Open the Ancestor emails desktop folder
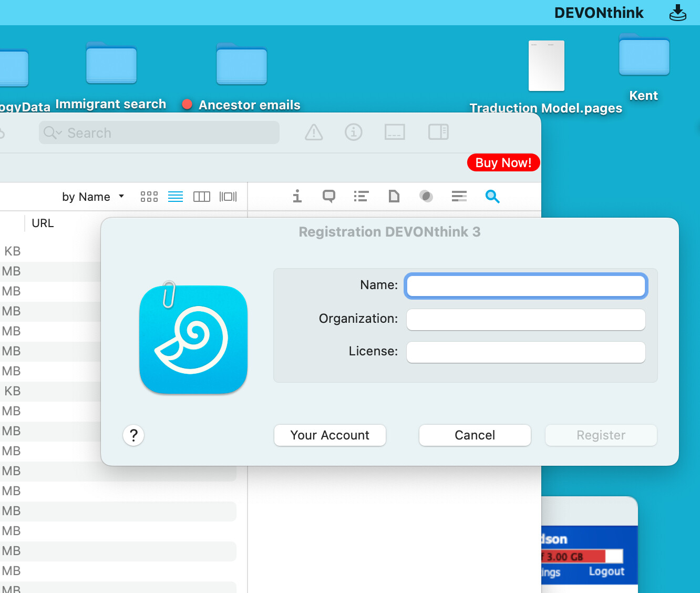Image resolution: width=700 pixels, height=593 pixels. pyautogui.click(x=242, y=64)
